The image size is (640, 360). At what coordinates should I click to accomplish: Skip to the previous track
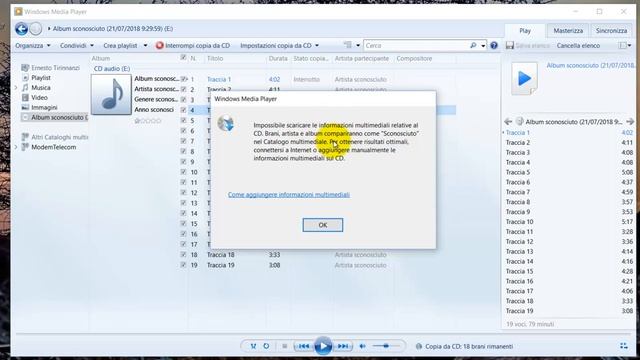click(304, 346)
